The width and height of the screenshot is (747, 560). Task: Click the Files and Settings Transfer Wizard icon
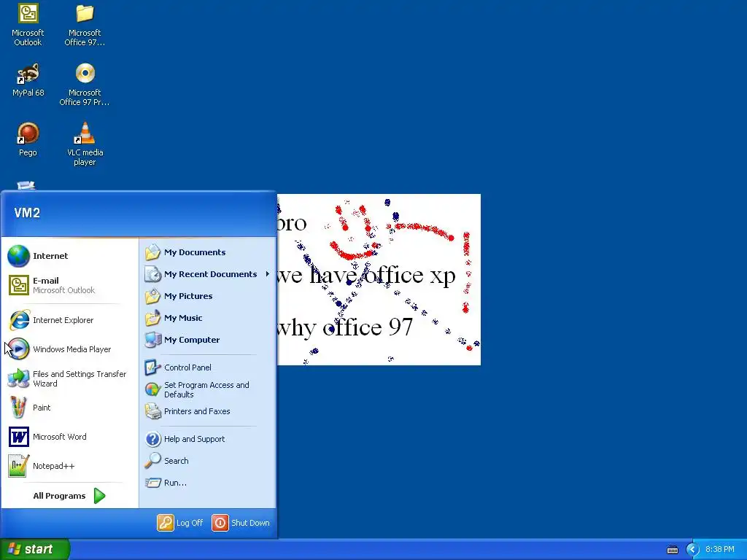point(18,378)
